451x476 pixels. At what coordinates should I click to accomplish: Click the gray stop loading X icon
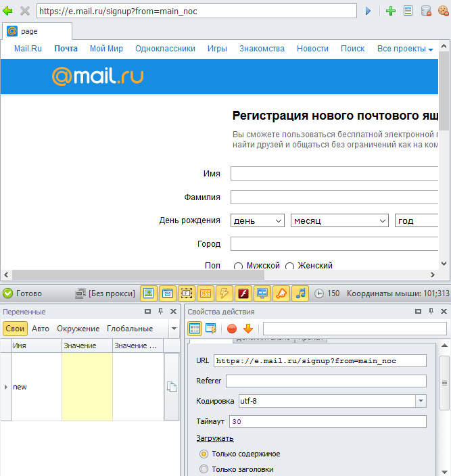pos(25,11)
